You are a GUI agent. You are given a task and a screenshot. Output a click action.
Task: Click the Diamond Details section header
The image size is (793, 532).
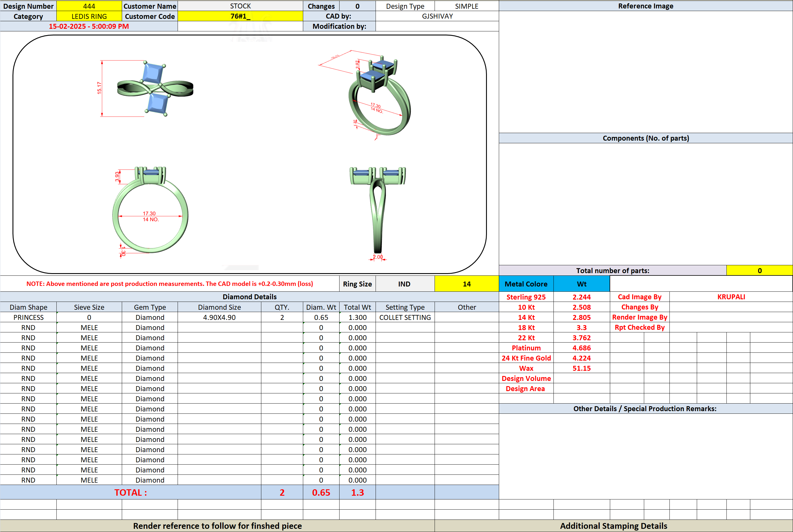point(249,297)
